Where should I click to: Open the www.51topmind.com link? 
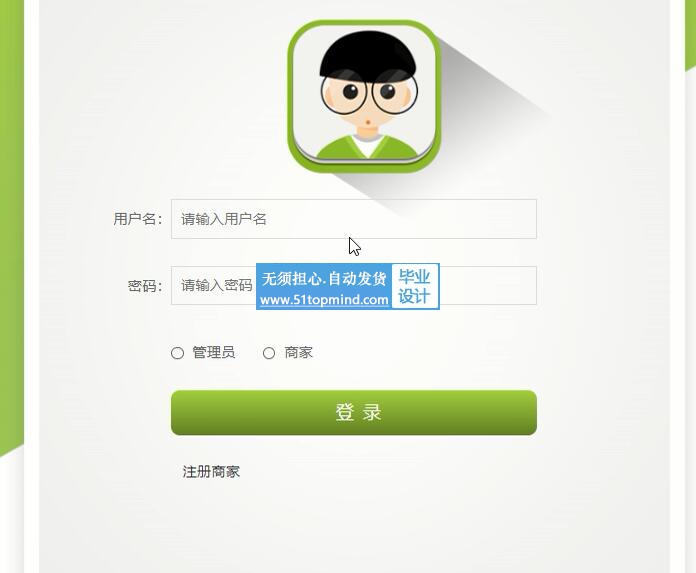324,300
